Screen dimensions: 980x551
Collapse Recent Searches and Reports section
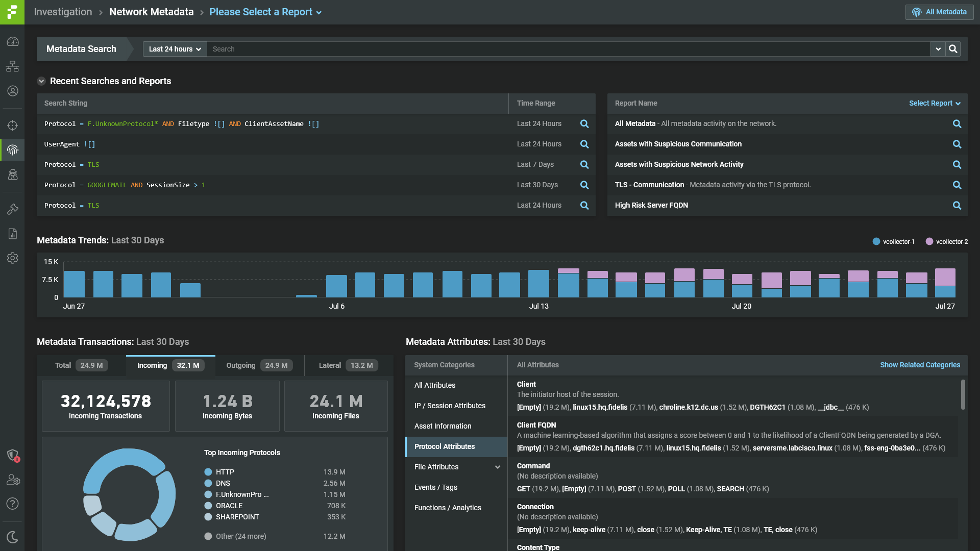41,81
